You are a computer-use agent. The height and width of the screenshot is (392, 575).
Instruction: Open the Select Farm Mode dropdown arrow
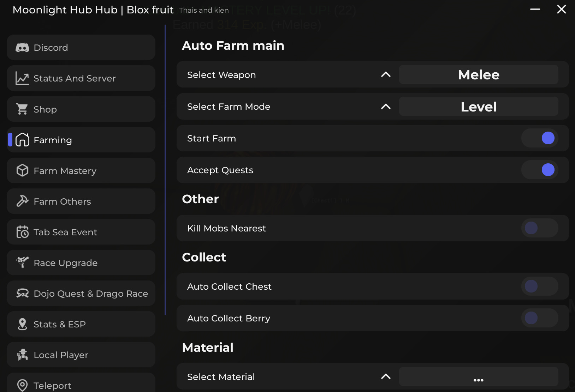[386, 107]
